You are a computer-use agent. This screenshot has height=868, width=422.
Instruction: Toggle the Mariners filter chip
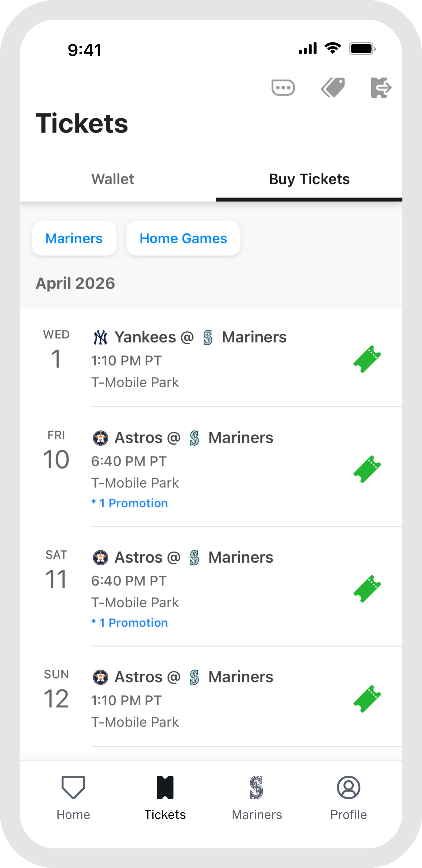74,238
